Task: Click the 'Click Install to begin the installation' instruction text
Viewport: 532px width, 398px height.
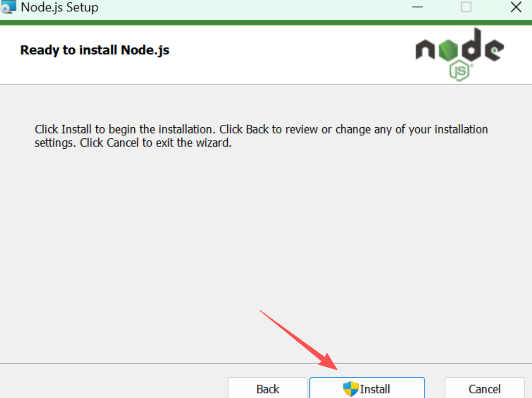Action: pos(261,136)
